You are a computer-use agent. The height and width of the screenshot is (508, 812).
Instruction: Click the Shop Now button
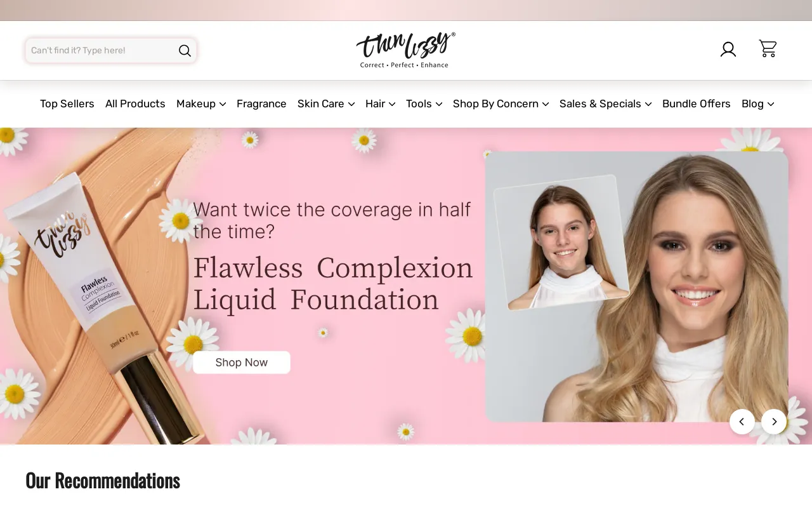pyautogui.click(x=242, y=363)
